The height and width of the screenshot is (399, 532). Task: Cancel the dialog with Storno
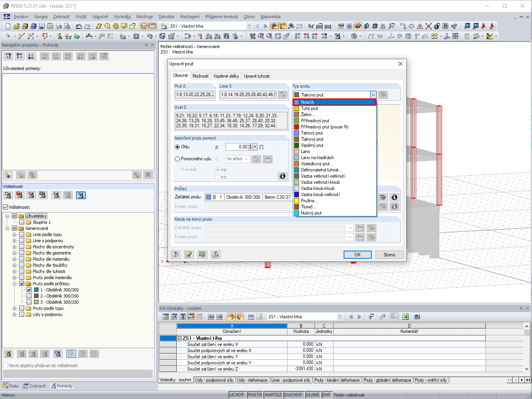coord(389,254)
